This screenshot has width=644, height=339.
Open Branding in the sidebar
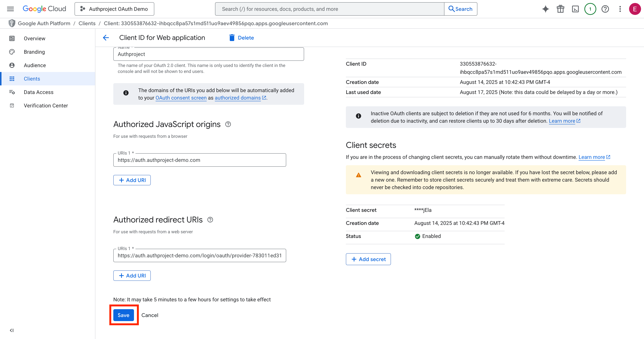pyautogui.click(x=48, y=52)
